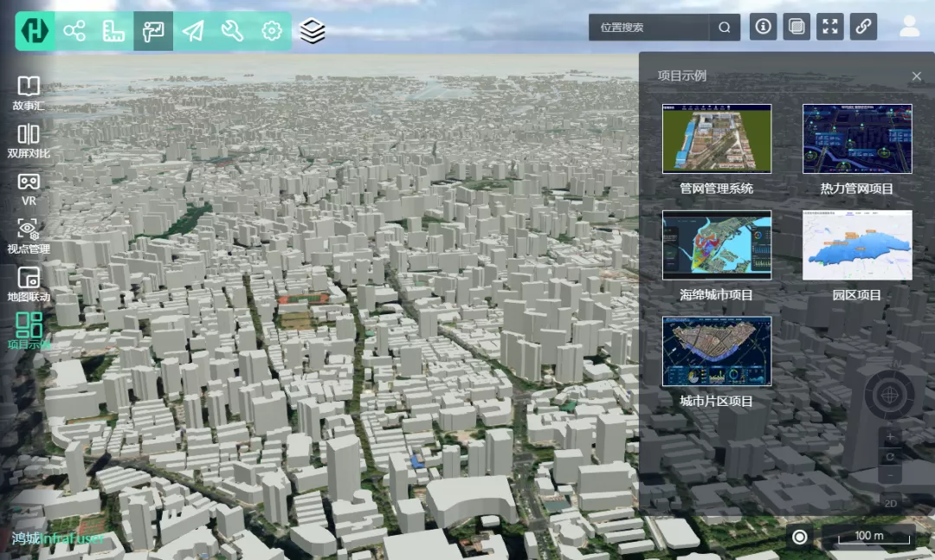Open the 园区项目 project thumbnail

(x=857, y=245)
